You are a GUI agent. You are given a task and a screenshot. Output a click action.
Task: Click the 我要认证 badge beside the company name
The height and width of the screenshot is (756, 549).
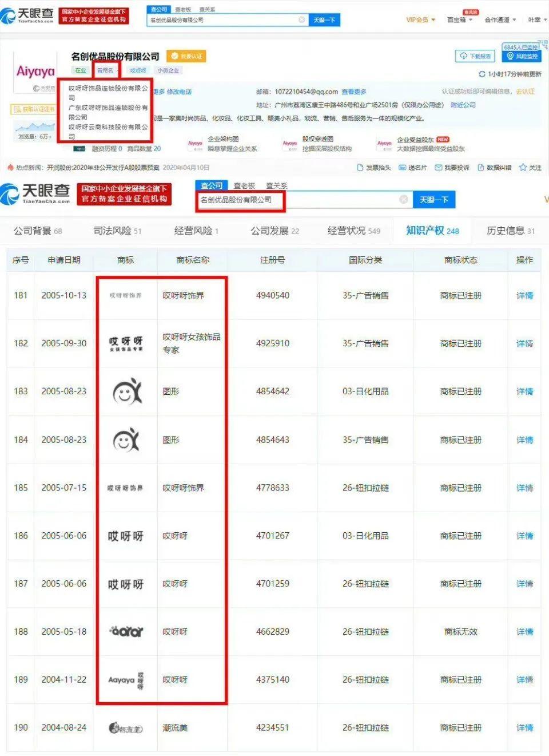(x=186, y=56)
